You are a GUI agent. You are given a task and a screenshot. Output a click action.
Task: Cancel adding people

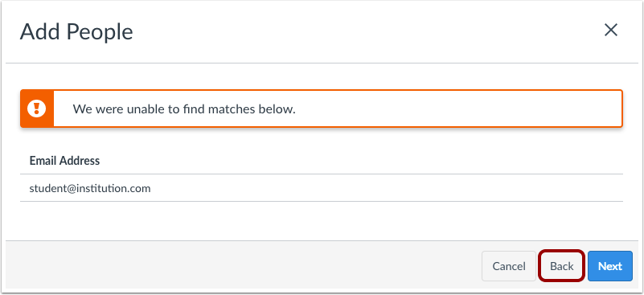click(x=509, y=266)
